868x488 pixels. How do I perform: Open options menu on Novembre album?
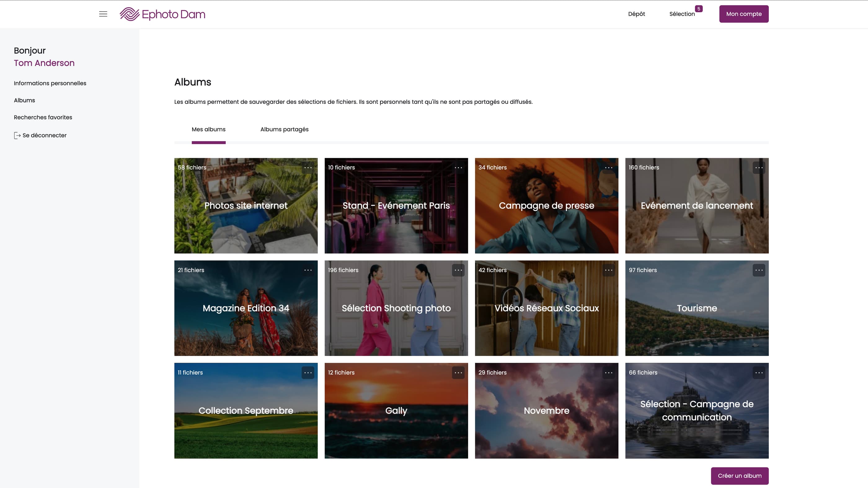[609, 372]
